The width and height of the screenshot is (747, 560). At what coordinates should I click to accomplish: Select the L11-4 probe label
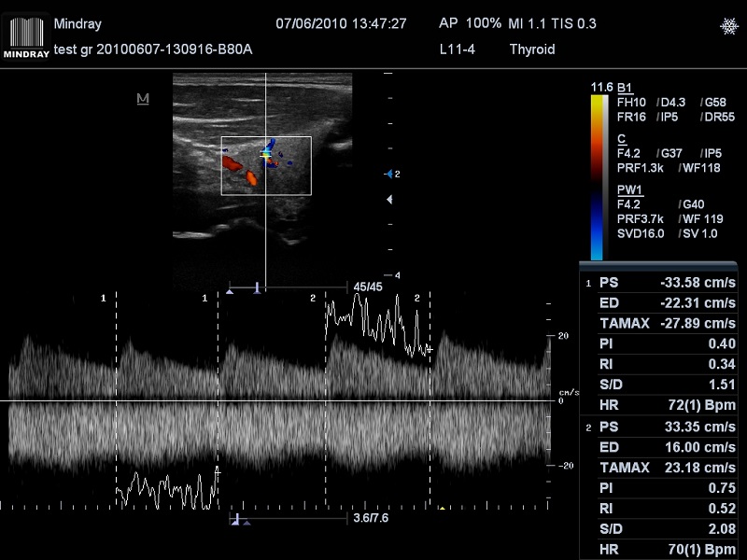(x=458, y=48)
